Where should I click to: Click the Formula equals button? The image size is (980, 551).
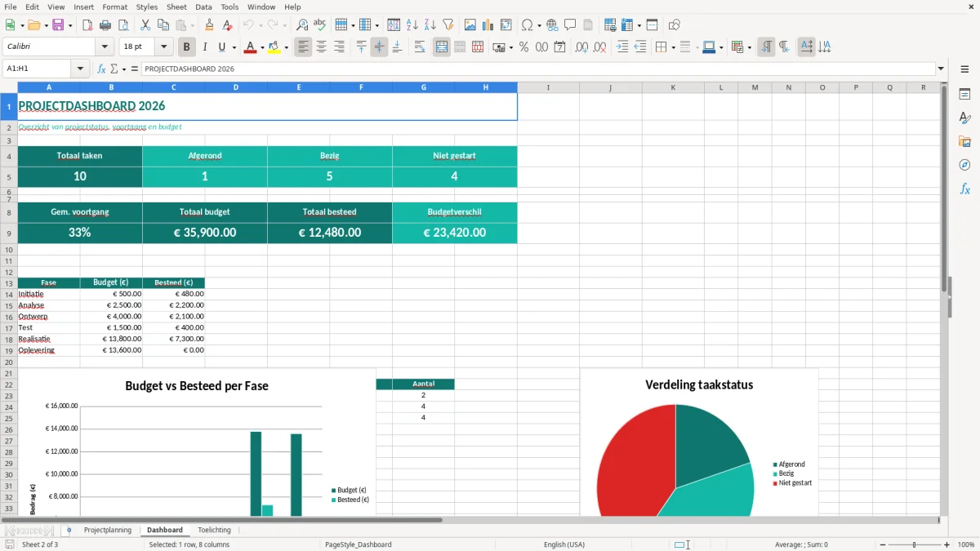(135, 69)
